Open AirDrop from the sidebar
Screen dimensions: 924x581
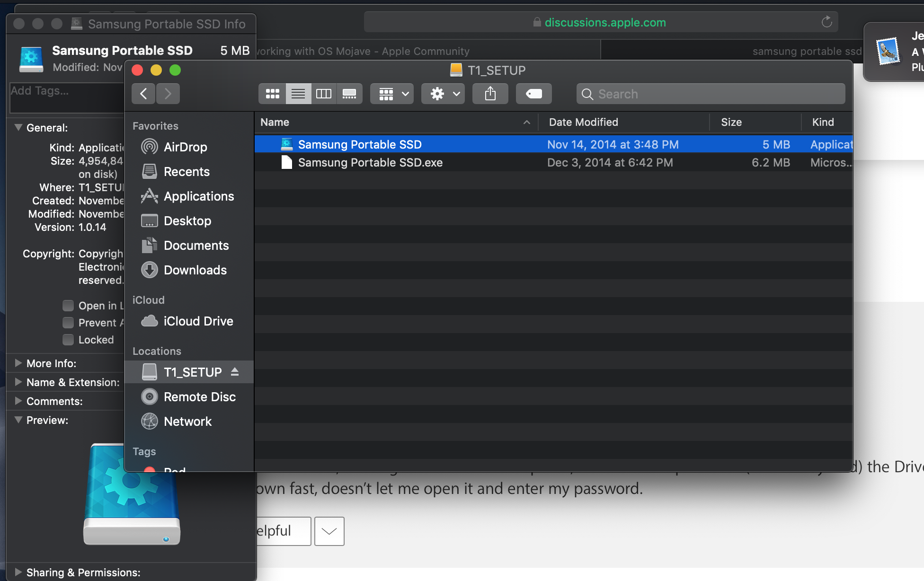[x=185, y=147]
